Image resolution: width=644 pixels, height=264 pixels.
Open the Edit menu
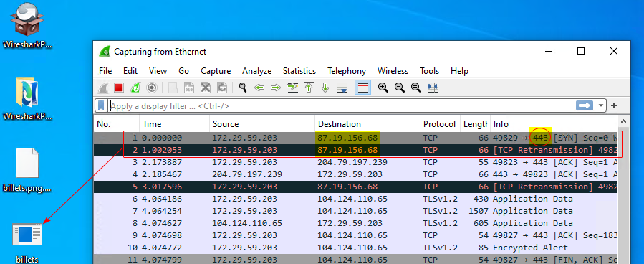pyautogui.click(x=130, y=71)
